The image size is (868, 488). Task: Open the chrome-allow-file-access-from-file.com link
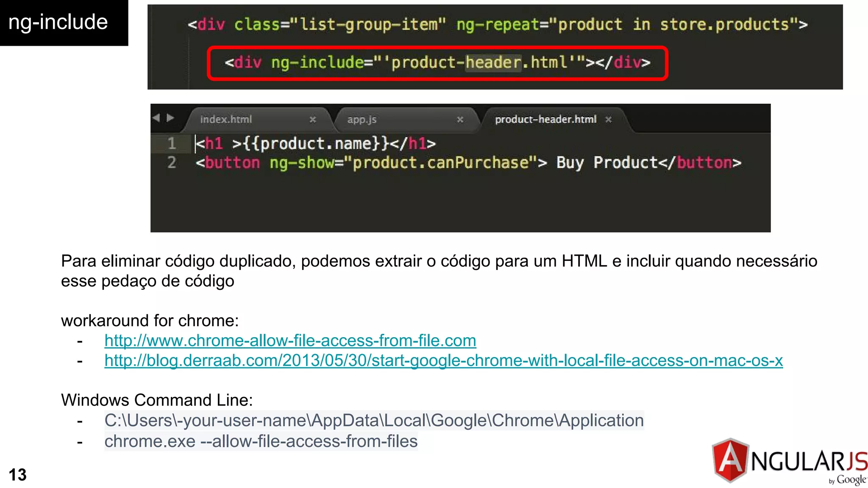(290, 341)
